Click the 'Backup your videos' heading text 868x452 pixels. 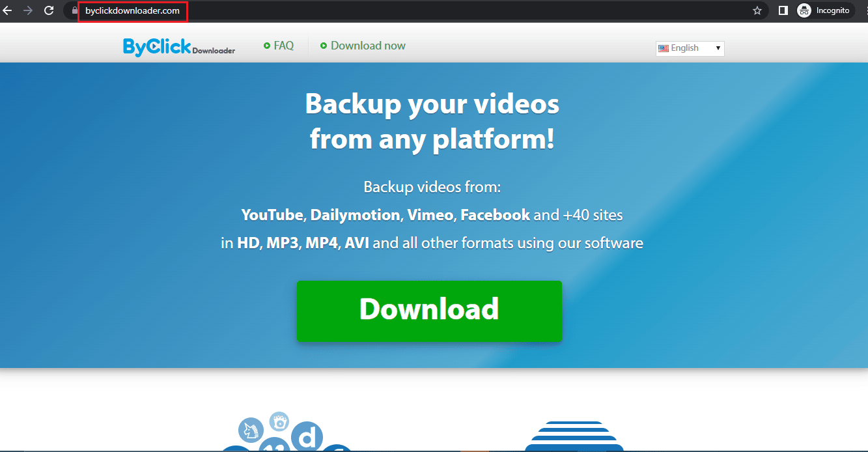point(432,104)
